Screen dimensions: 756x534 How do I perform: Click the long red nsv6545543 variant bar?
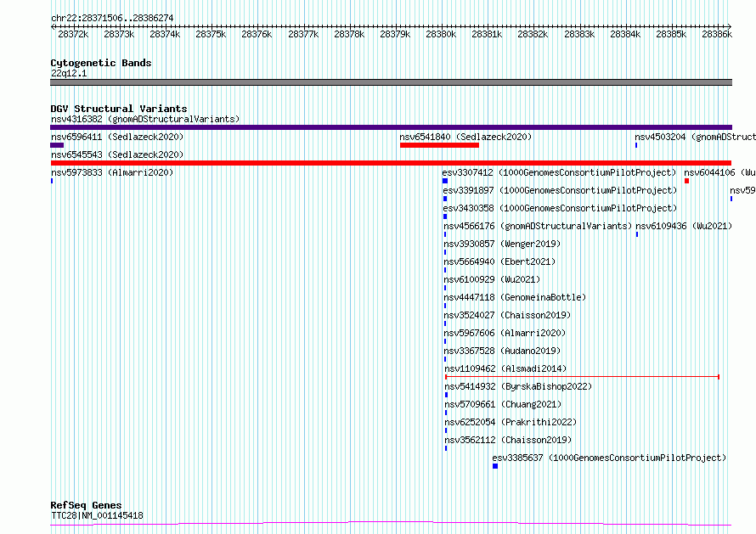pyautogui.click(x=391, y=163)
